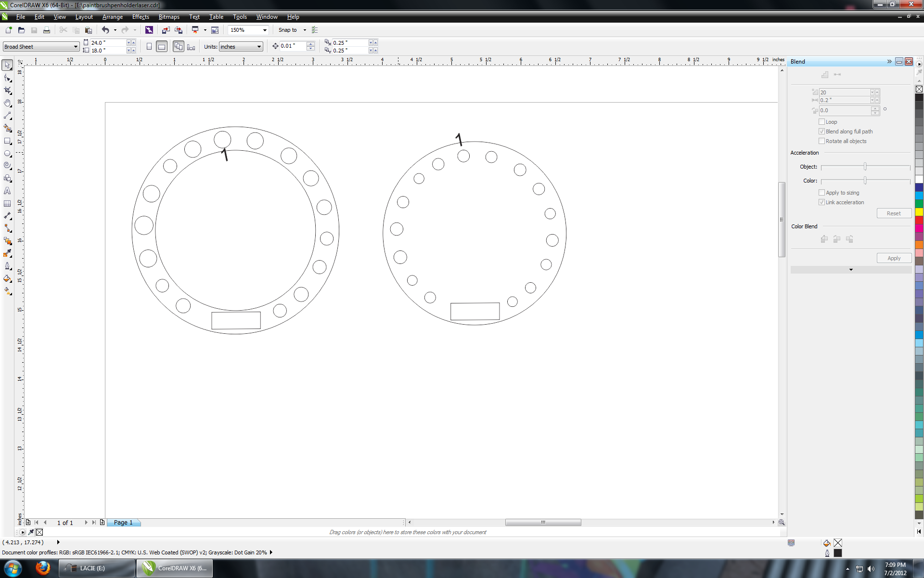Expand the Snap to dropdown

click(305, 30)
